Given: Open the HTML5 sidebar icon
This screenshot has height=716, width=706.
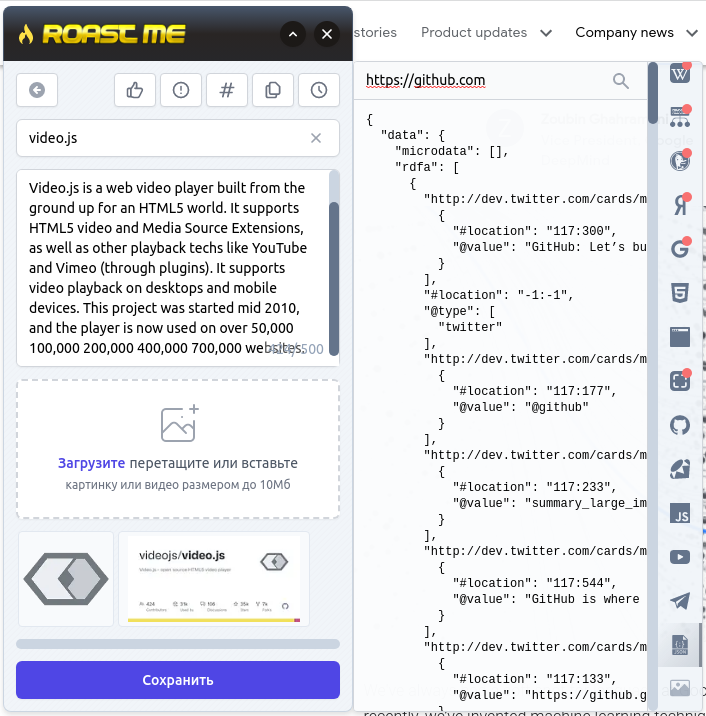Looking at the screenshot, I should [x=680, y=293].
